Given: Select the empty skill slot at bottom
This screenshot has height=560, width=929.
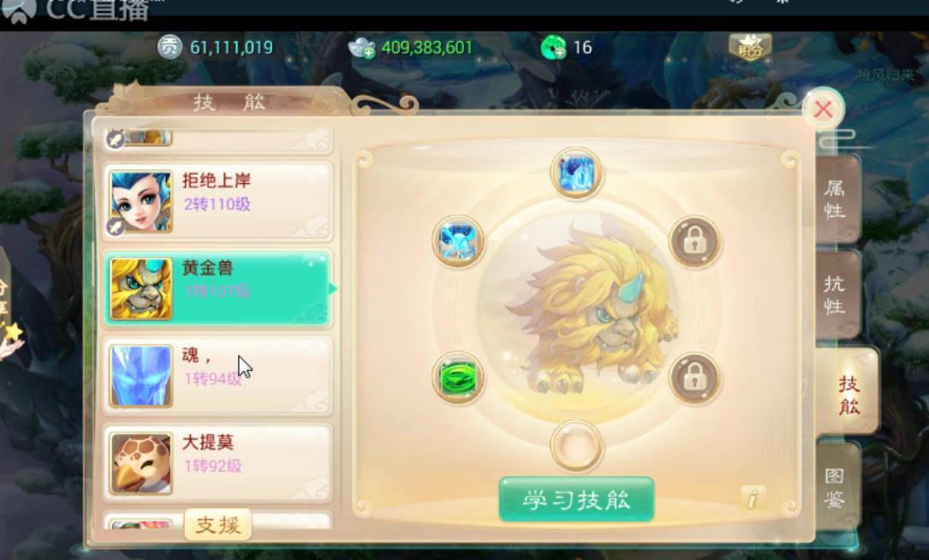Looking at the screenshot, I should pyautogui.click(x=576, y=445).
